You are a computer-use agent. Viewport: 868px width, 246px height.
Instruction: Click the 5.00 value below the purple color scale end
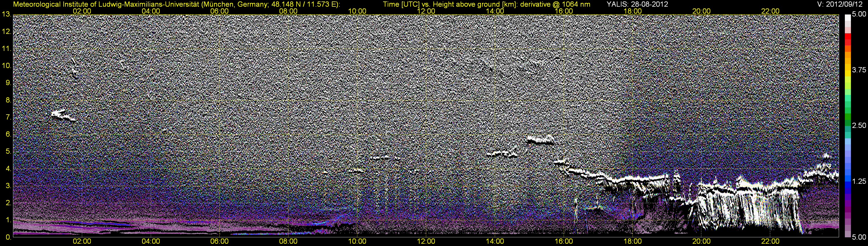pyautogui.click(x=859, y=237)
